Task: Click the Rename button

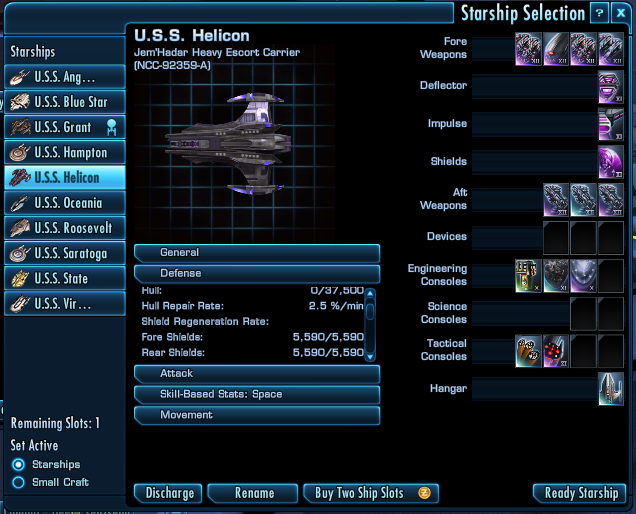Action: pyautogui.click(x=253, y=493)
